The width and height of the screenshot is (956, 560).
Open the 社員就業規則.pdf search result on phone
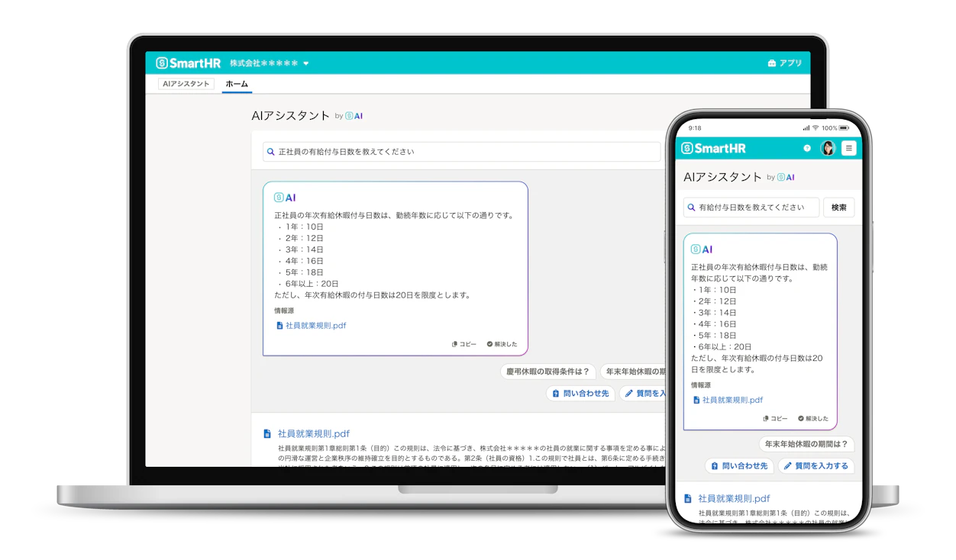[734, 498]
